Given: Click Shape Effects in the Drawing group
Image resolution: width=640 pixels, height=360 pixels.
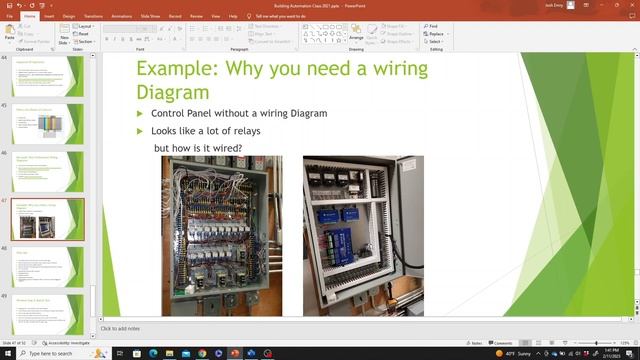Looking at the screenshot, I should pyautogui.click(x=396, y=42).
